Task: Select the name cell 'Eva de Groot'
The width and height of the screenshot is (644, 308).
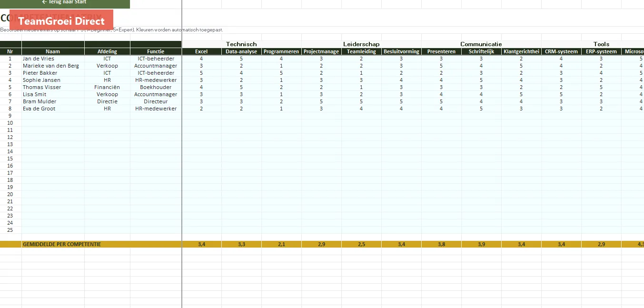Action: 53,109
